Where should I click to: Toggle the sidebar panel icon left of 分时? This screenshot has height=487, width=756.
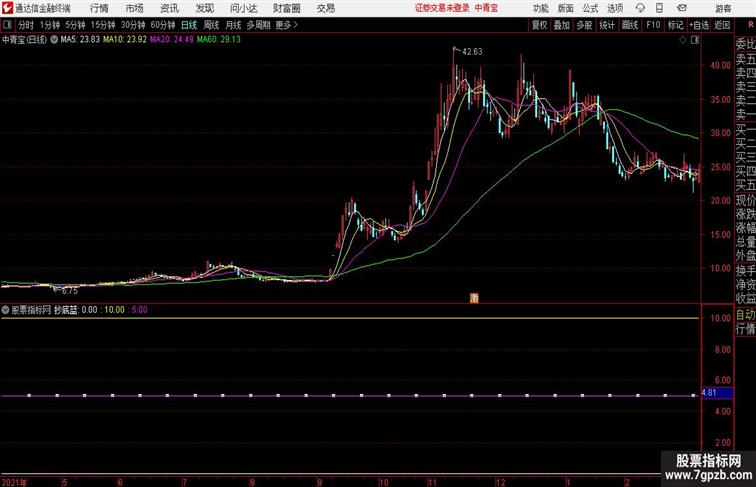click(x=7, y=25)
